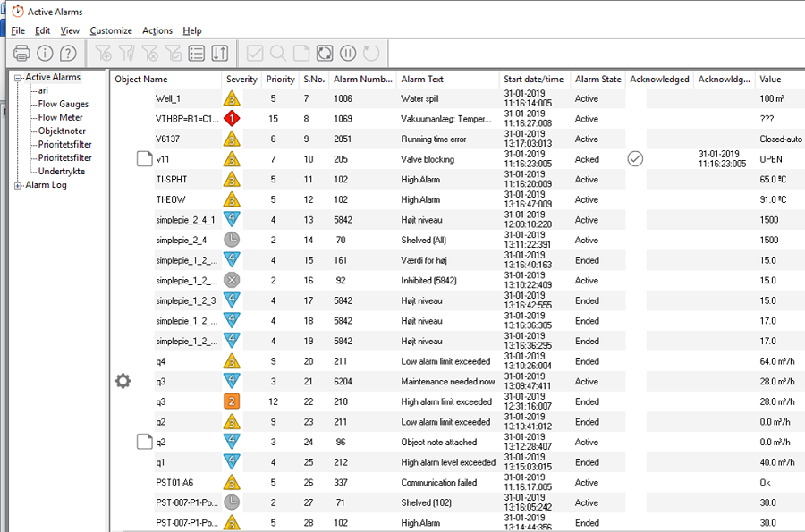Click the list view toolbar icon
This screenshot has width=805, height=532.
(x=197, y=53)
